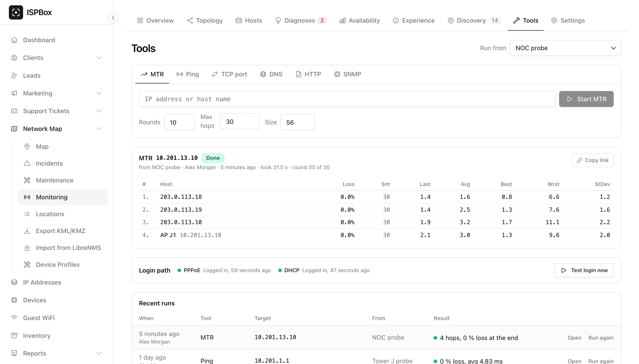Run again the MTR 10.201.13.10 test
Viewport: 639px width, 364px height.
(x=601, y=338)
